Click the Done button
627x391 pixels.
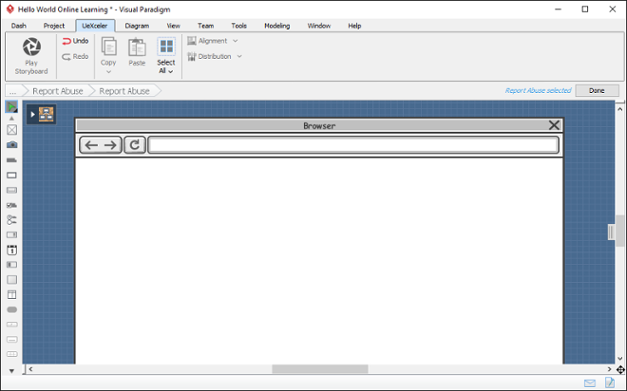pos(597,91)
